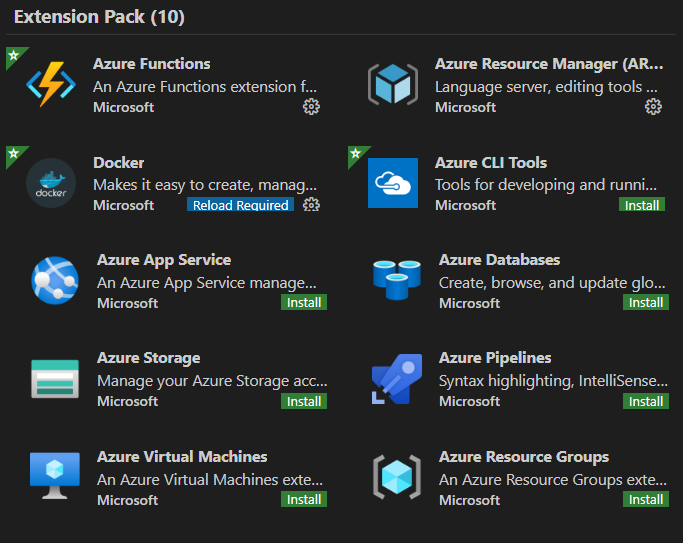Click the Azure Functions lightning bolt icon

coord(50,84)
